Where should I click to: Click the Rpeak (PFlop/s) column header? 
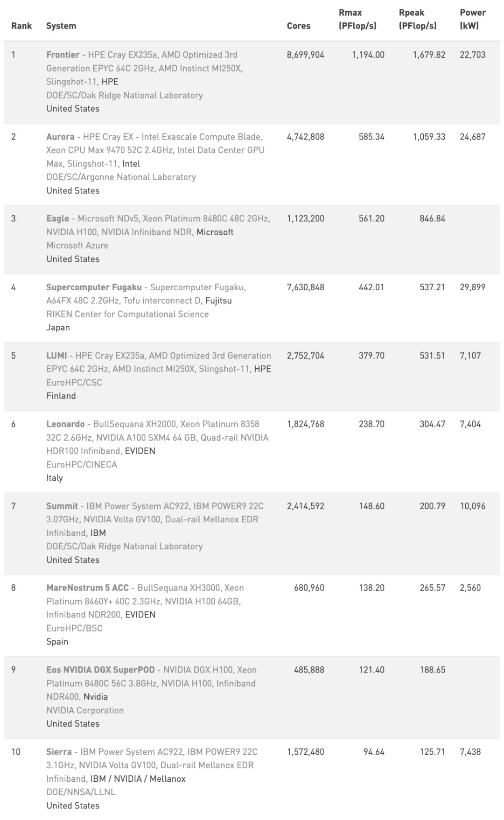click(418, 19)
